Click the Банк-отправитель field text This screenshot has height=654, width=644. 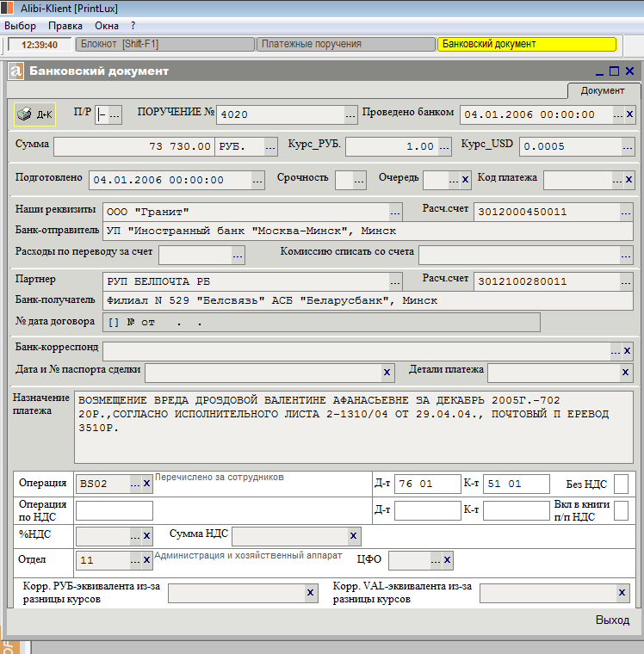click(368, 231)
